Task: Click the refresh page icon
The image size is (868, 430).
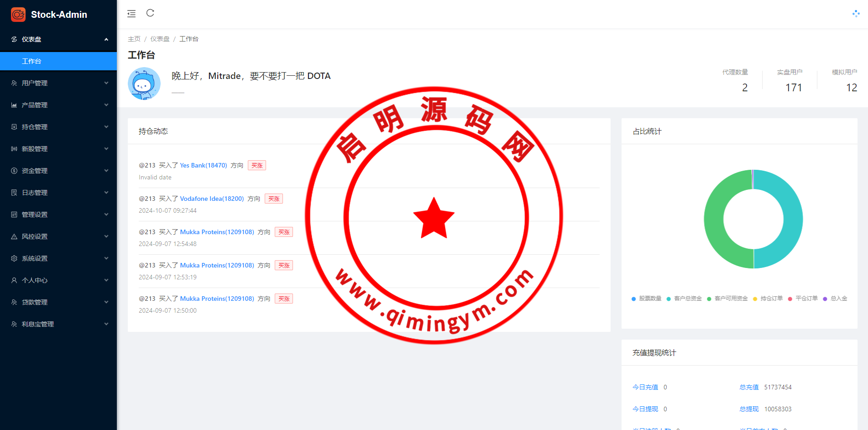Action: click(150, 13)
